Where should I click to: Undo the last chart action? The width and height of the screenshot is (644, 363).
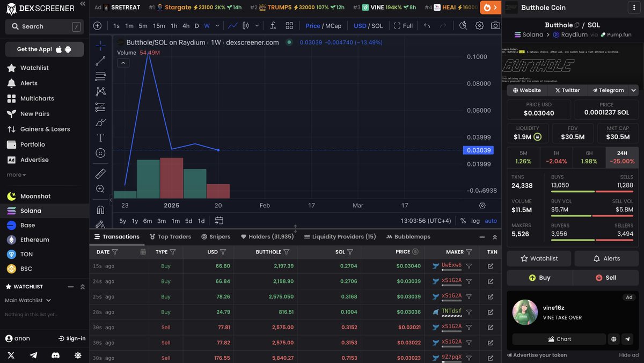tap(427, 26)
